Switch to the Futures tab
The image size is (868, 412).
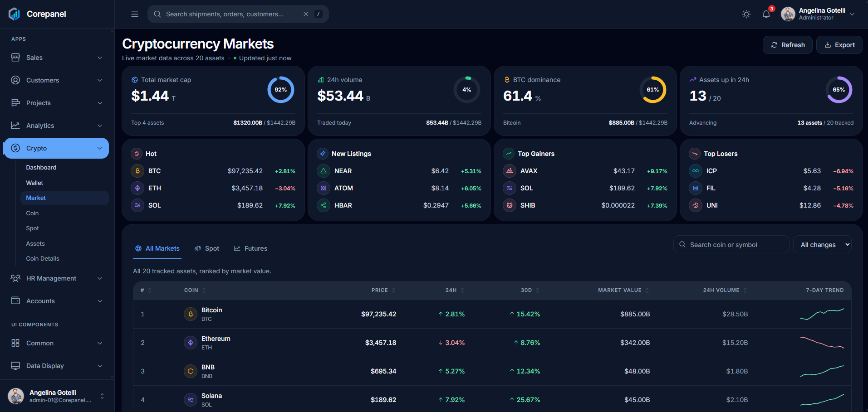tap(250, 248)
